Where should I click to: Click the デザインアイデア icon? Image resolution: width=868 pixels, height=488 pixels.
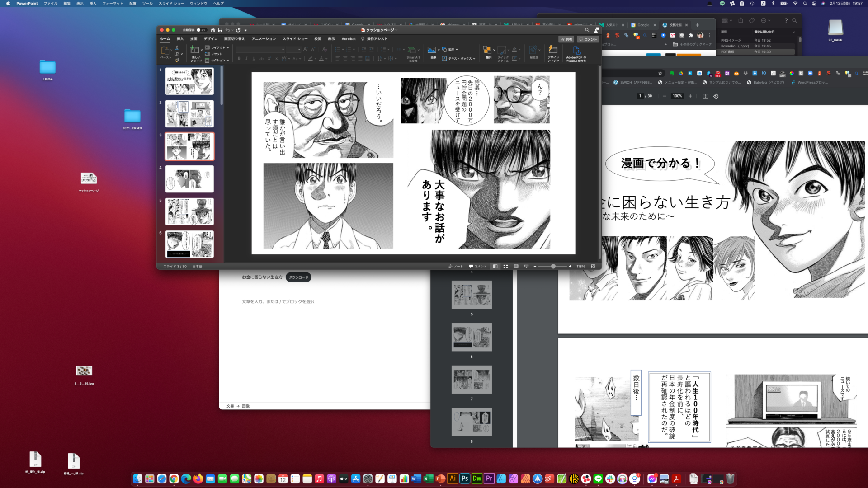point(553,50)
